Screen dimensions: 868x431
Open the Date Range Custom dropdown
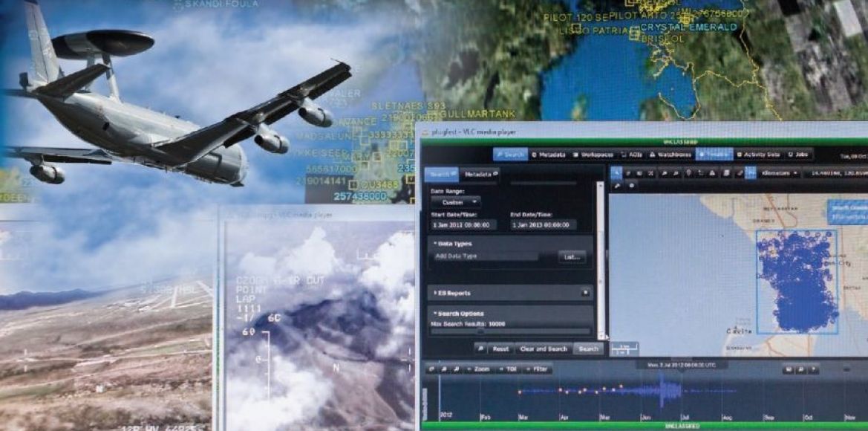click(x=456, y=202)
